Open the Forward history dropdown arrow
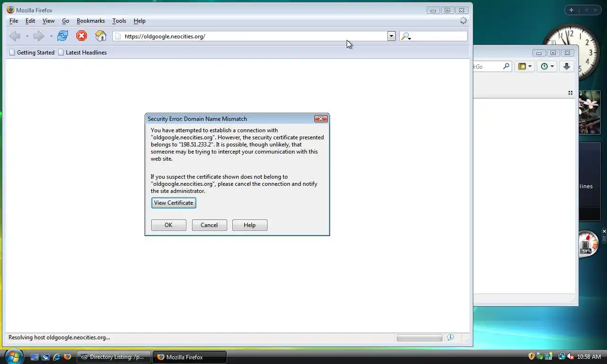Screen dimensions: 607x364 (51, 36)
